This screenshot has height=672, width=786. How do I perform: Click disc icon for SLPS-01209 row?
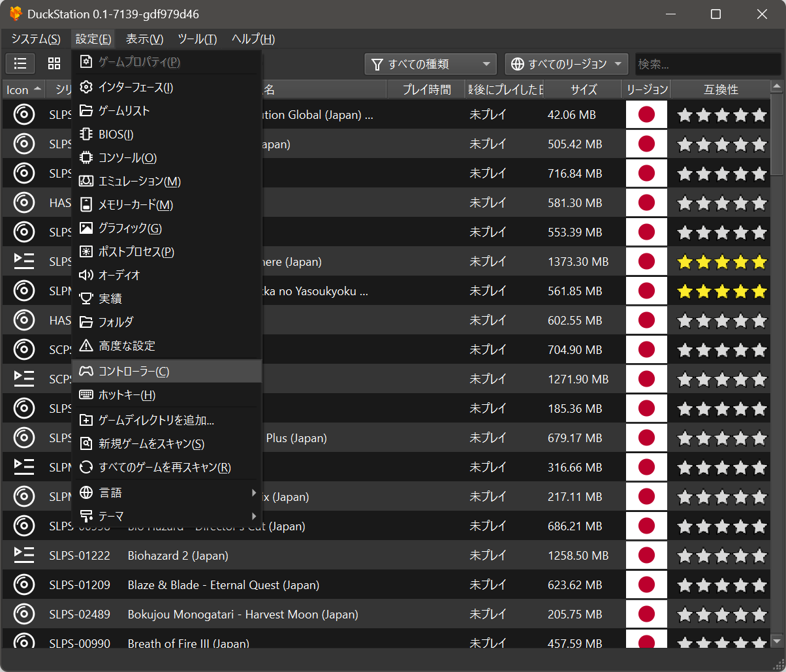click(x=24, y=584)
